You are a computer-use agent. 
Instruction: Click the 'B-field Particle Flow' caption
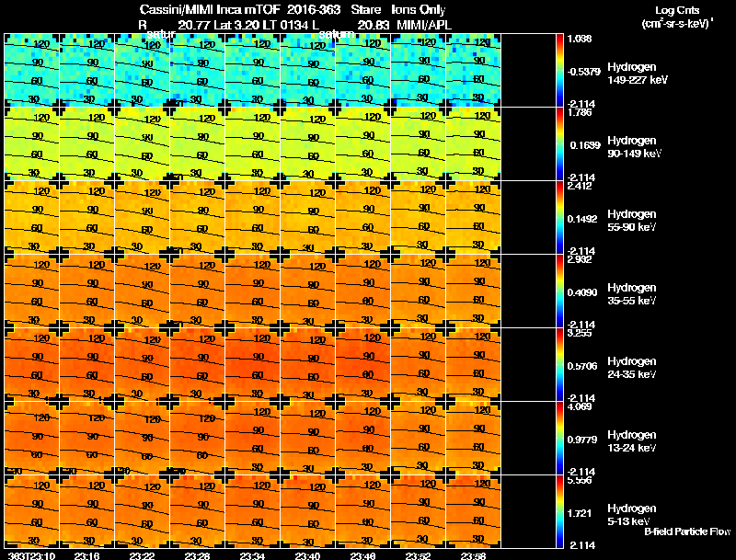(x=687, y=531)
